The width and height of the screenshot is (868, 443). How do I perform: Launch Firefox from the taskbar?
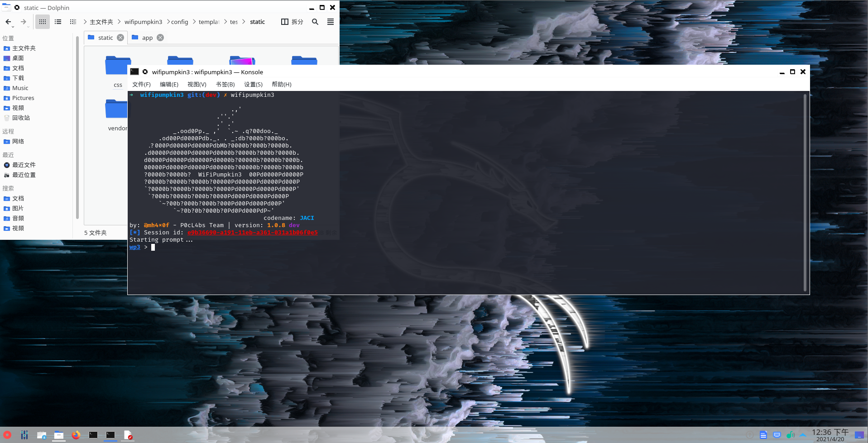coord(76,435)
